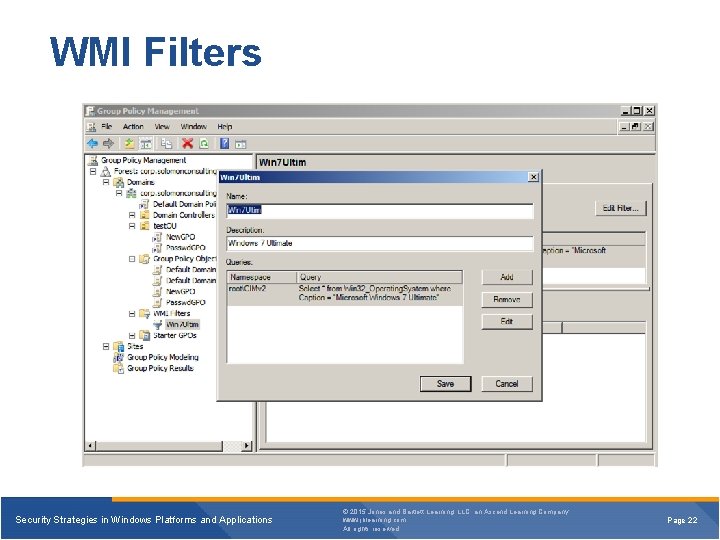The height and width of the screenshot is (540, 720).
Task: Select PasswdGPO under Group Policy Objects
Action: [x=186, y=303]
